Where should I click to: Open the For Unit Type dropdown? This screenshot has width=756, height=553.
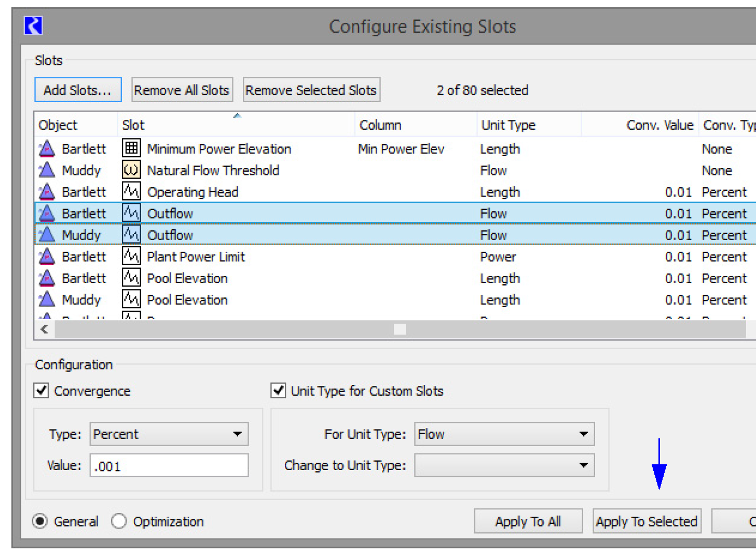point(504,434)
